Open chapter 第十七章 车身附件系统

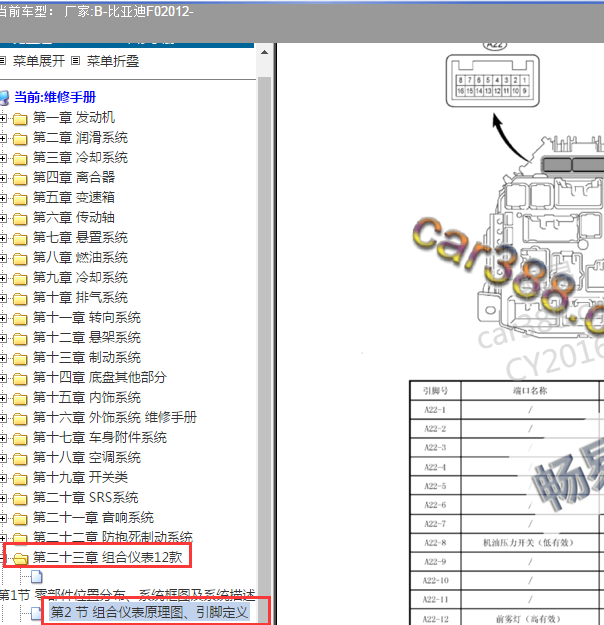[x=100, y=438]
